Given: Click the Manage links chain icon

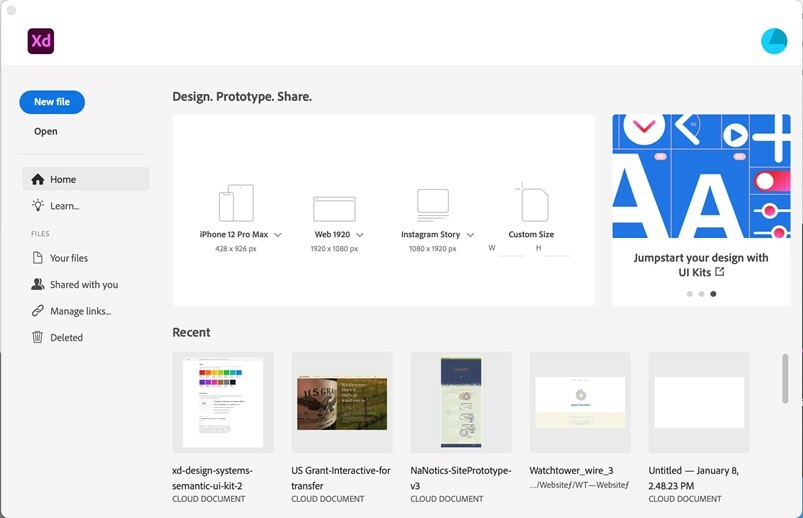Looking at the screenshot, I should tap(38, 310).
